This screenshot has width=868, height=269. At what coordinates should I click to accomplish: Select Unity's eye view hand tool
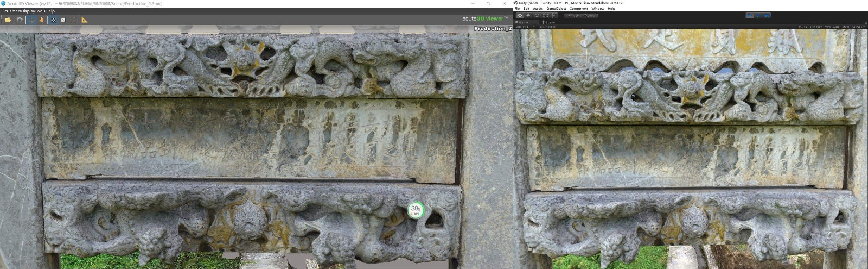click(x=520, y=15)
